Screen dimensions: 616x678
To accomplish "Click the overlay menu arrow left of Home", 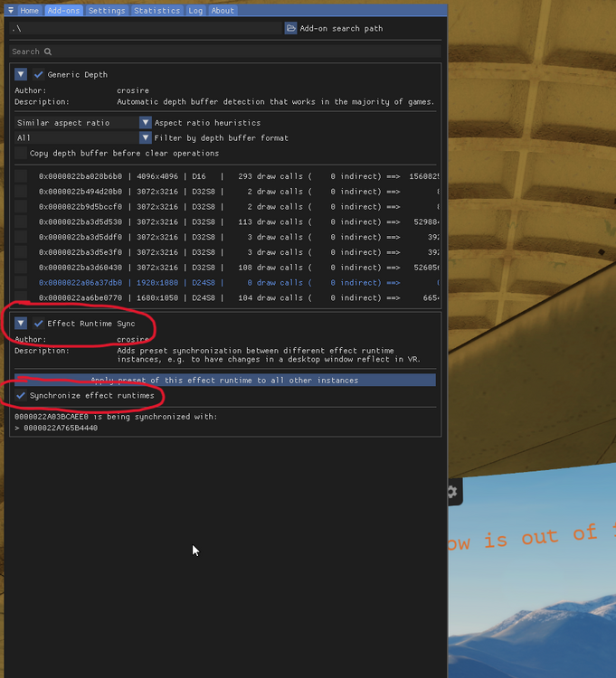I will pyautogui.click(x=11, y=10).
